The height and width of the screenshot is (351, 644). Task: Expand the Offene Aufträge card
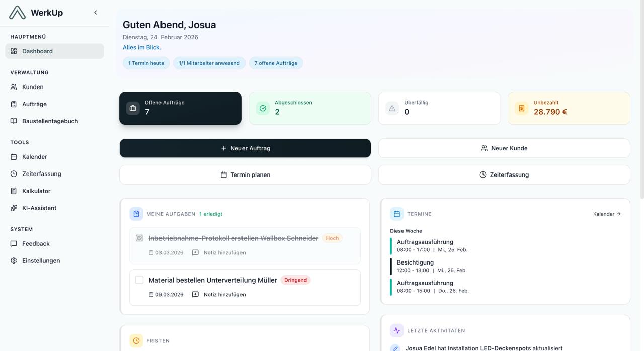tap(181, 108)
